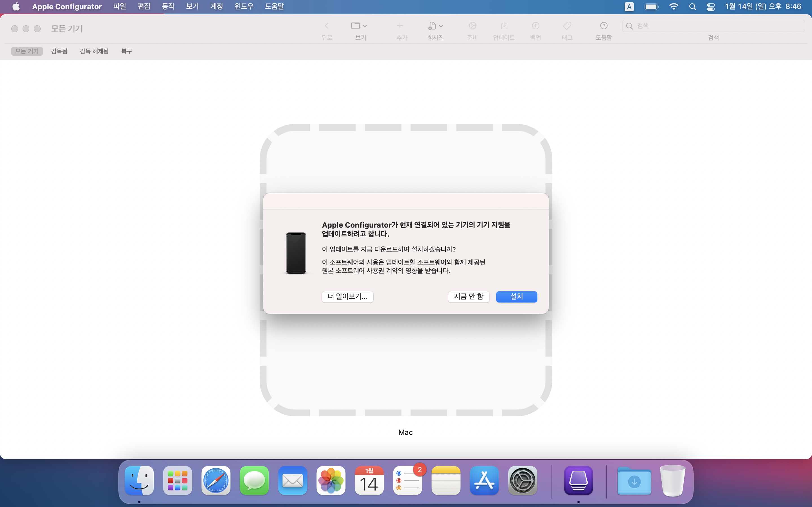Screen dimensions: 812x507
Task: Switch to the 복구 filter tab
Action: click(x=127, y=51)
